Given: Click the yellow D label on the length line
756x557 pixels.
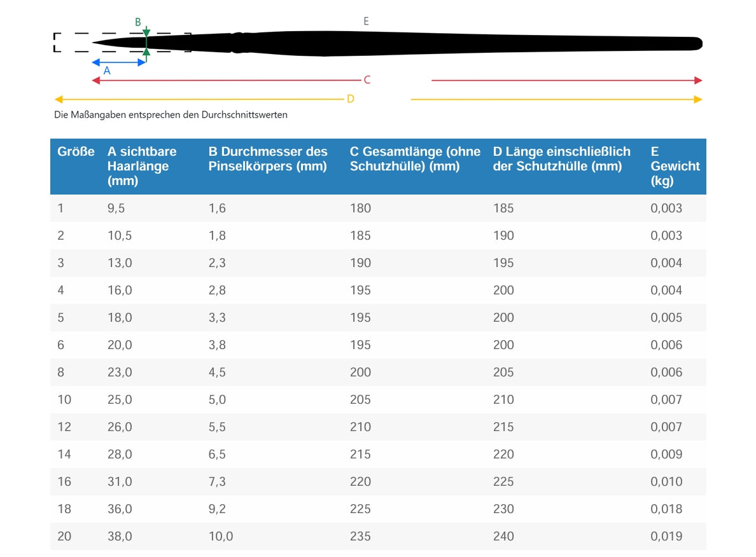Looking at the screenshot, I should click(x=350, y=99).
